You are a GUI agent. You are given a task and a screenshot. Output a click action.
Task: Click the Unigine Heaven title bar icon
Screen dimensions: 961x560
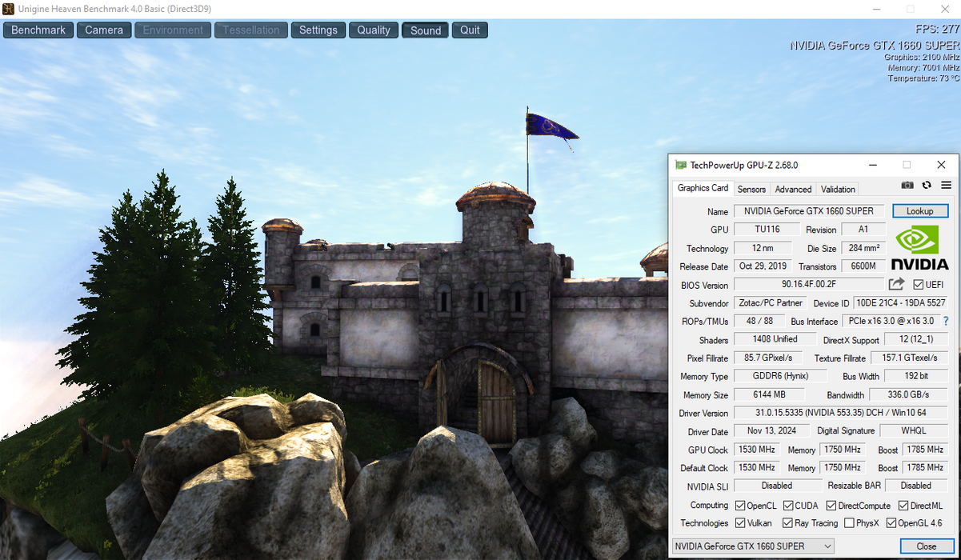[8, 8]
